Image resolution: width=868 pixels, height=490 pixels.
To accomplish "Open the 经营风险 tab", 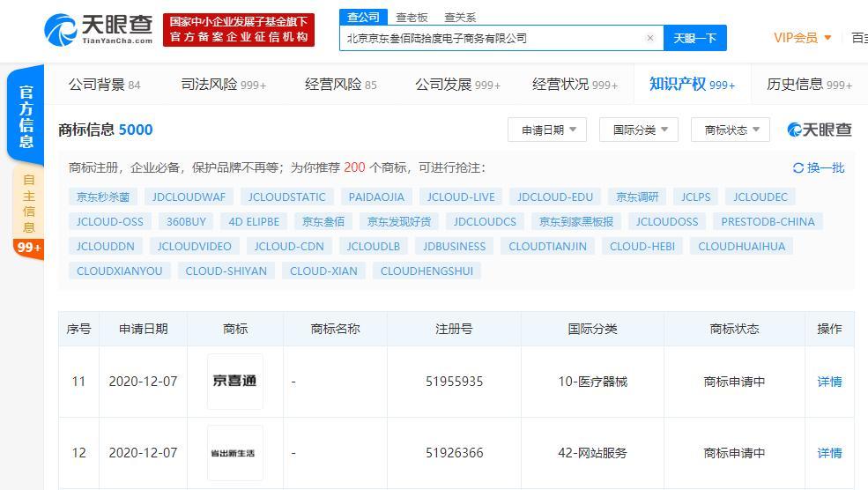I will point(340,84).
